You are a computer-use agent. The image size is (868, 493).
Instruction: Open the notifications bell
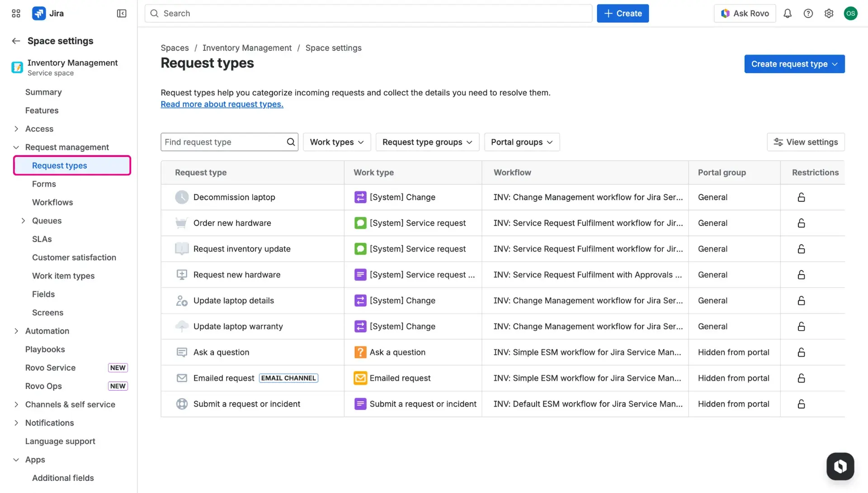[788, 13]
